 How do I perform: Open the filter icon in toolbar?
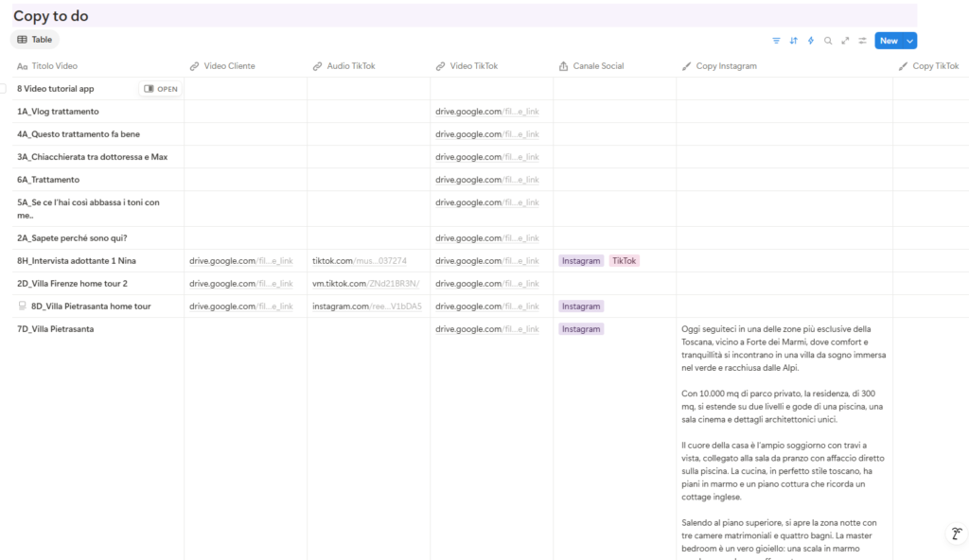click(x=776, y=41)
